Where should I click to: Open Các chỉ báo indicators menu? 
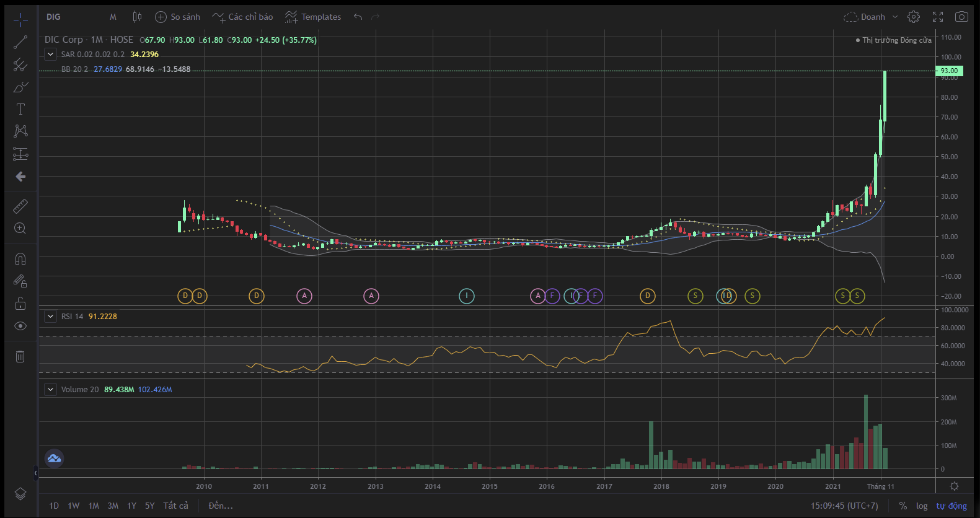pos(242,17)
